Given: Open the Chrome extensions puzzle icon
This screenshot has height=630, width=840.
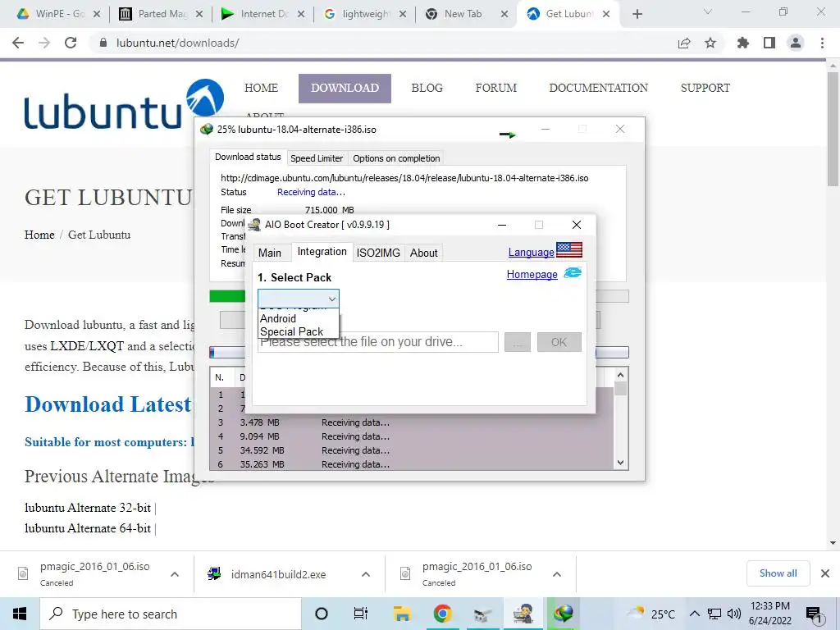Looking at the screenshot, I should (x=742, y=43).
